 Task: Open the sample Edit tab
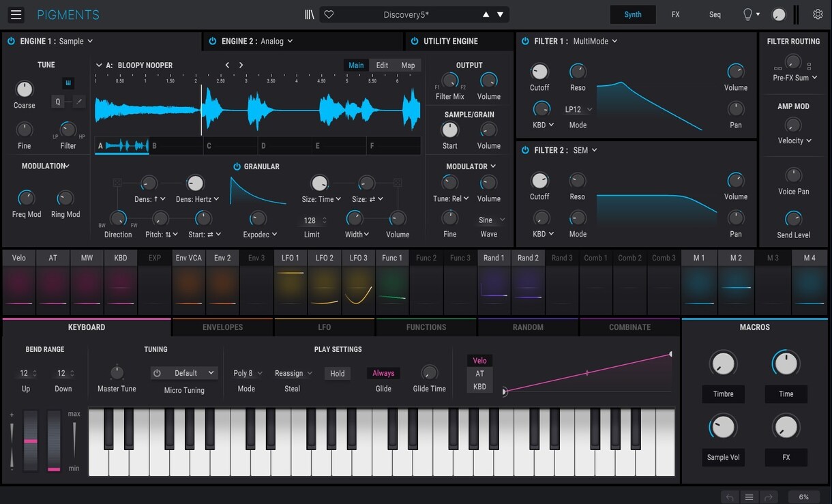tap(382, 65)
